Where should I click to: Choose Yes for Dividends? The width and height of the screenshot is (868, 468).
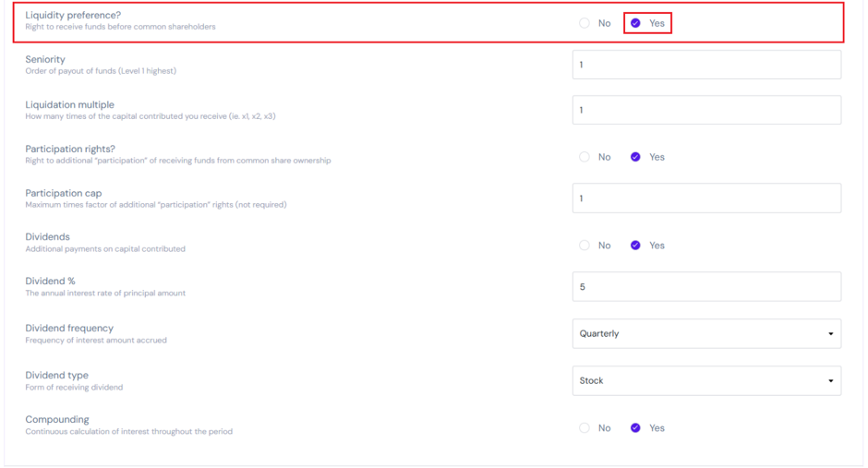[x=635, y=246]
